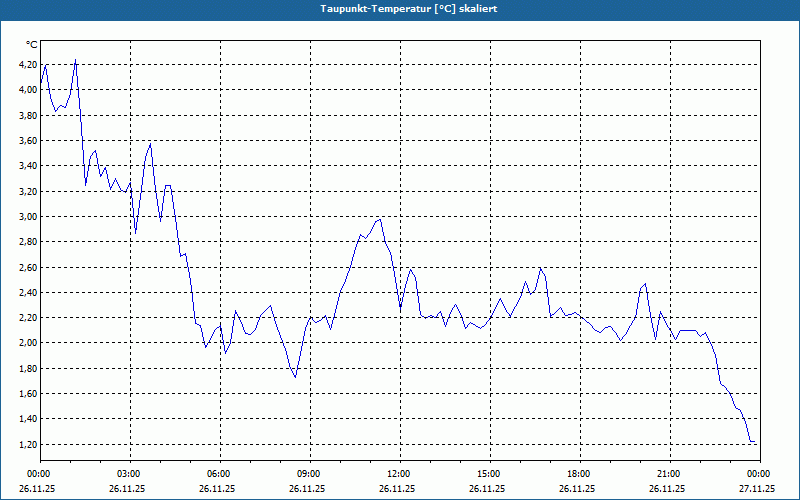Click the 3,60 y-axis label
The image size is (800, 500).
coord(29,140)
